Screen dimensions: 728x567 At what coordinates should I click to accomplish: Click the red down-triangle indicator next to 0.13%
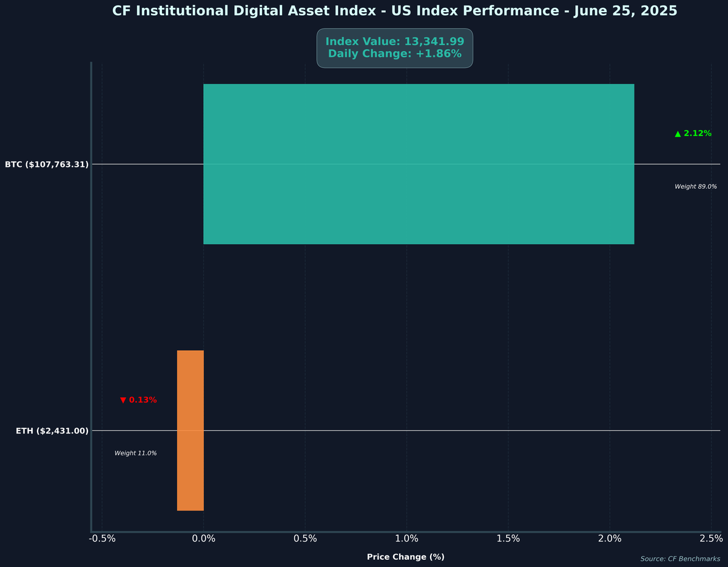point(124,399)
